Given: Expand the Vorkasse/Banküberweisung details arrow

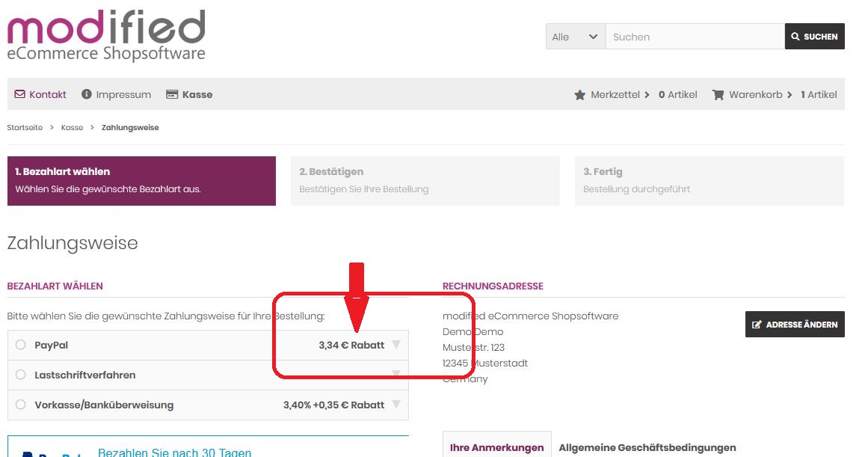Looking at the screenshot, I should [396, 405].
